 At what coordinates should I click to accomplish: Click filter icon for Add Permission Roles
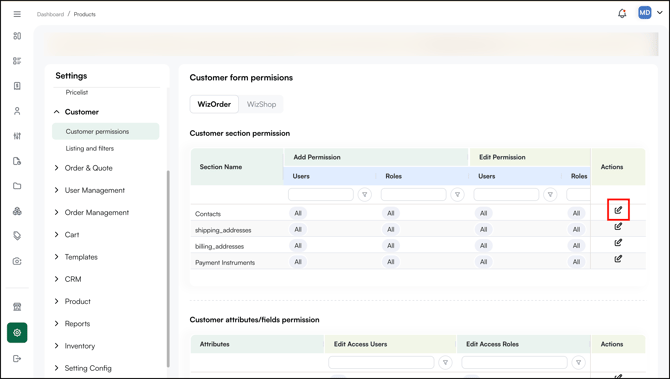[x=457, y=194]
